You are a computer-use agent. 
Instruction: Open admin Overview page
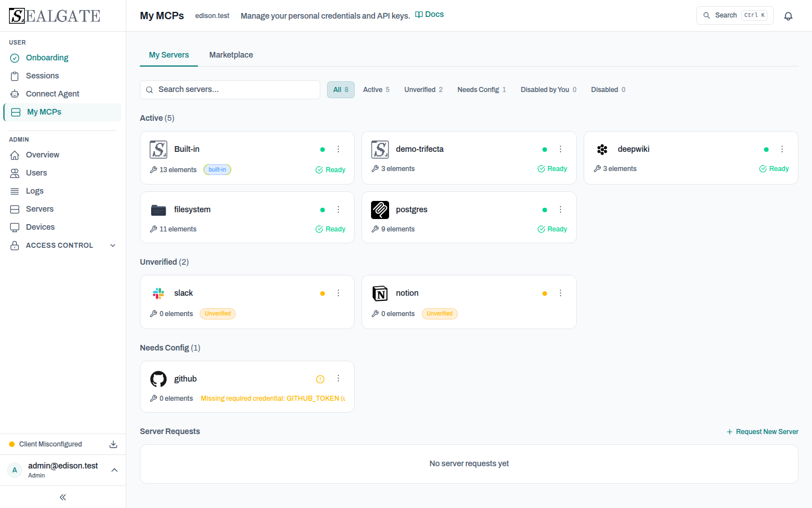(63, 155)
